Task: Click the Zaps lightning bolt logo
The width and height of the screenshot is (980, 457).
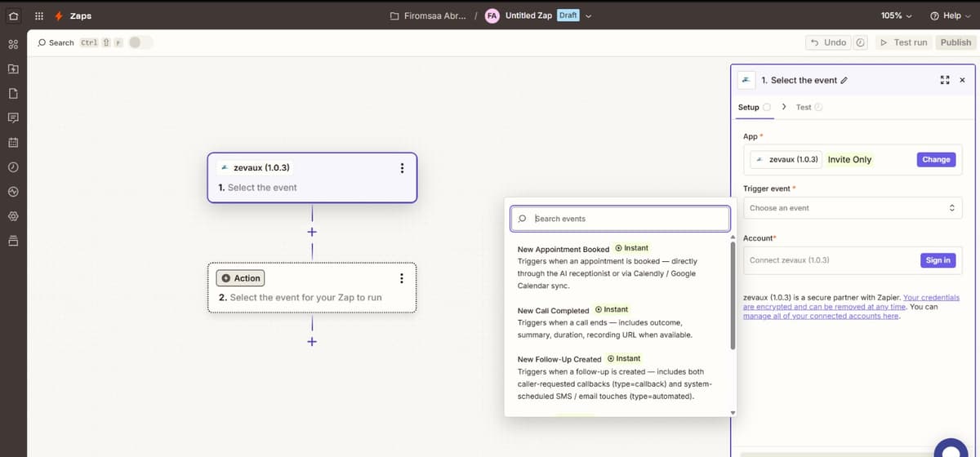Action: tap(60, 16)
